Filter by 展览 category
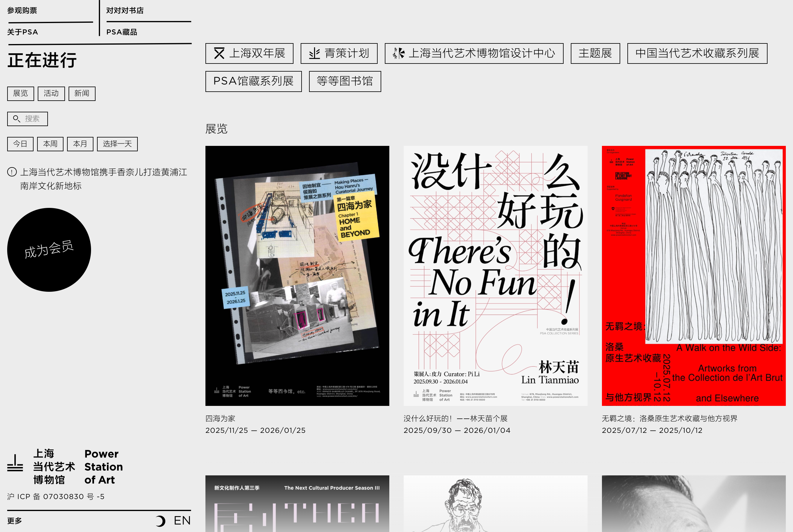This screenshot has height=532, width=793. [x=20, y=93]
